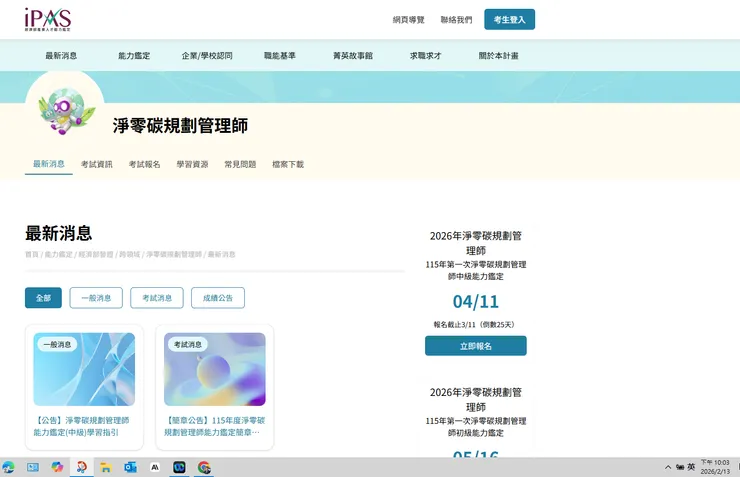Open the 考試消息 card thumbnail image
This screenshot has width=740, height=477.
tap(215, 369)
